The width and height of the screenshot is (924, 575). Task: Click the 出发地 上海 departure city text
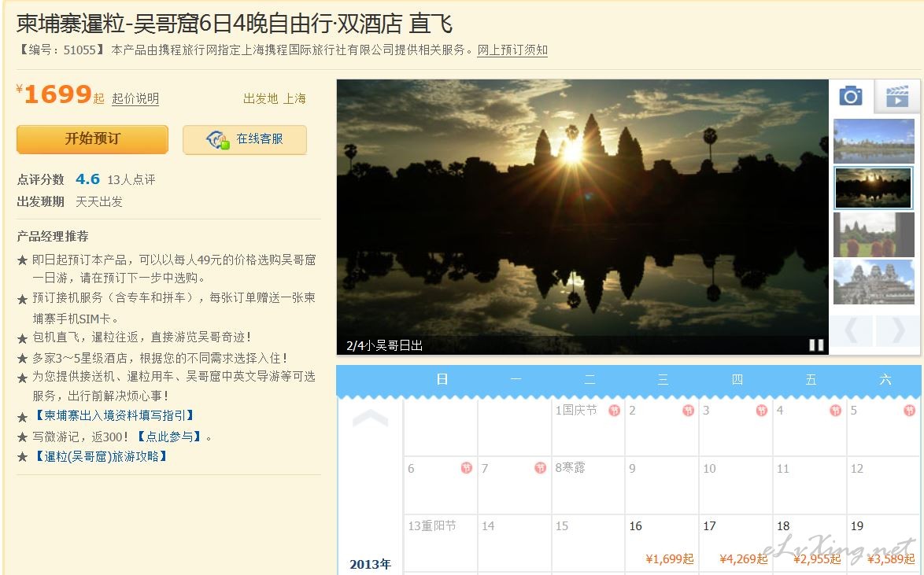pyautogui.click(x=275, y=98)
